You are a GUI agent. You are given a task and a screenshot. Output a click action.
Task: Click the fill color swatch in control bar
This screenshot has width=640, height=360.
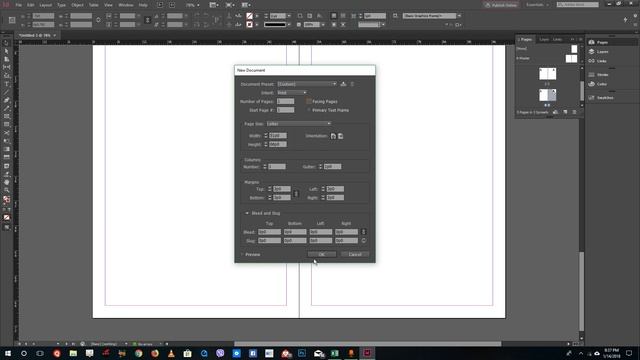[x=249, y=16]
